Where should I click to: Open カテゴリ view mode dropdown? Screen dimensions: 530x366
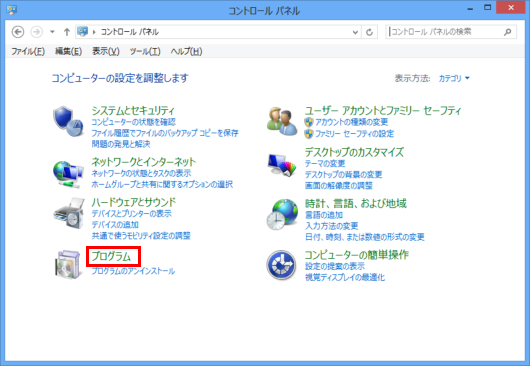(454, 78)
